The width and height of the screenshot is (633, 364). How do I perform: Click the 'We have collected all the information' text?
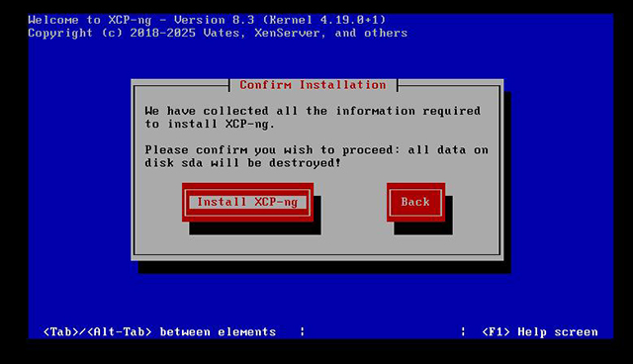coord(313,111)
